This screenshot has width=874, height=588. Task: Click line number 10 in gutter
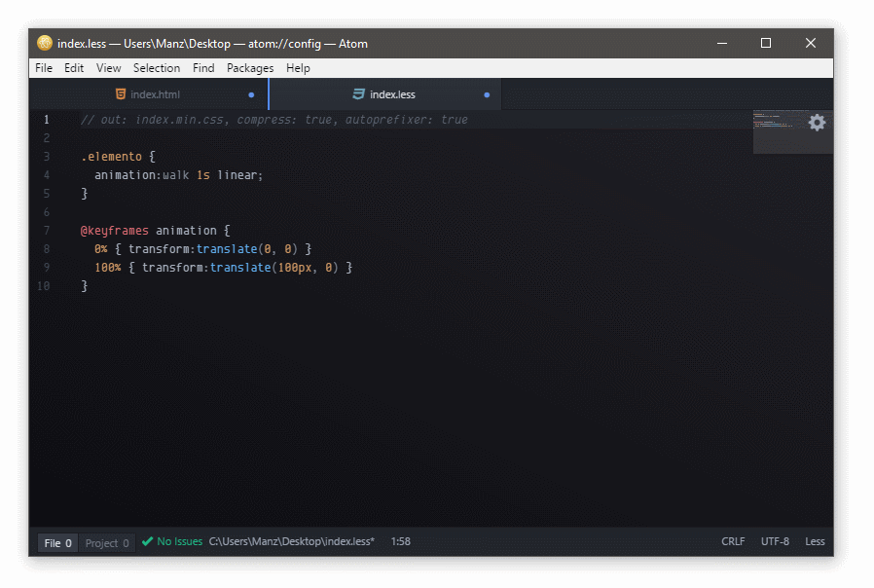pyautogui.click(x=44, y=286)
